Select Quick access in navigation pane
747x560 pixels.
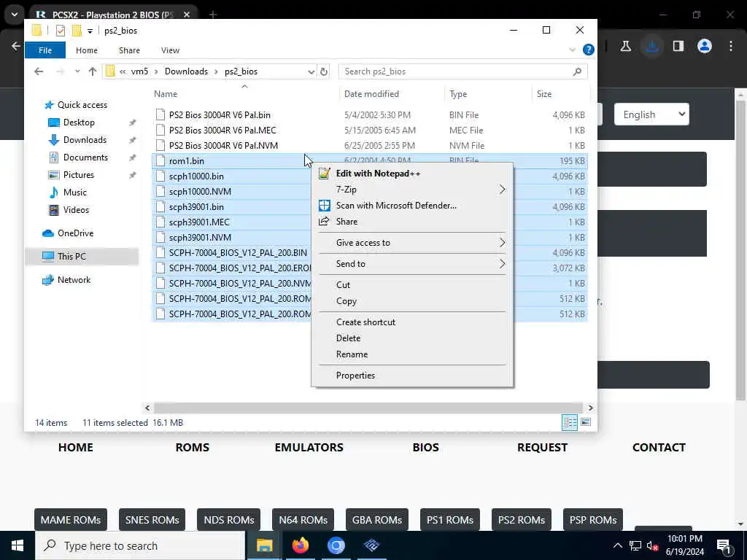pos(82,105)
